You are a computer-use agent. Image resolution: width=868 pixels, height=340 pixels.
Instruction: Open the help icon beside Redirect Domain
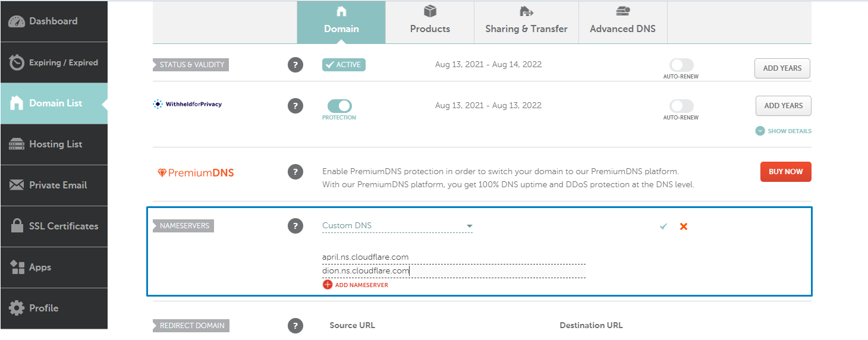295,326
